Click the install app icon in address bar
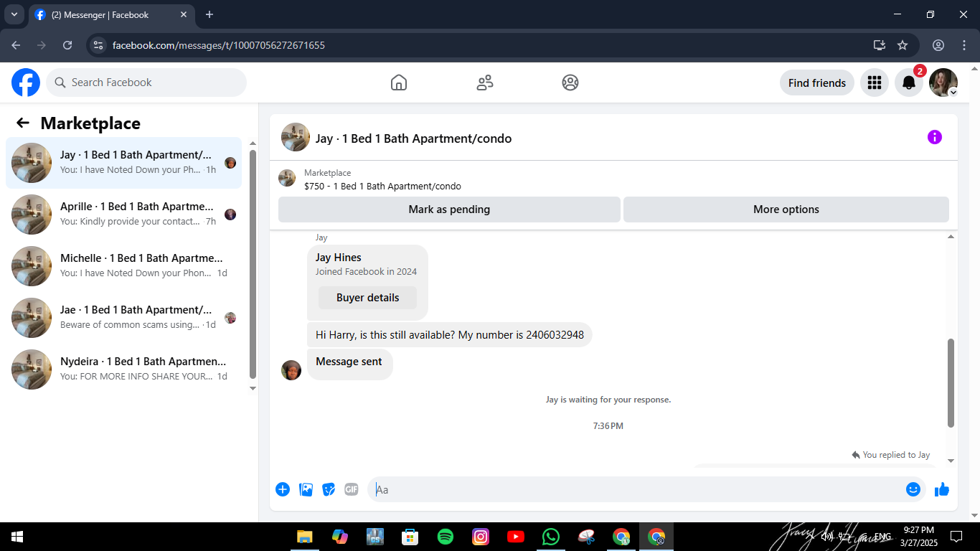This screenshot has height=551, width=980. [880, 45]
